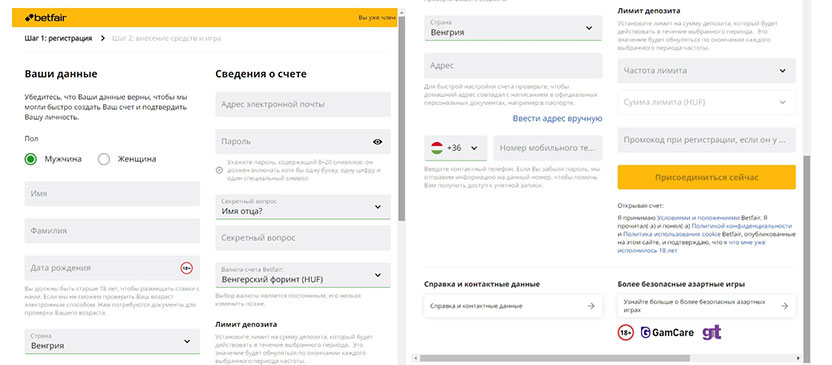This screenshot has width=832, height=365.
Task: Click the Ваши данные heading
Action: click(60, 74)
